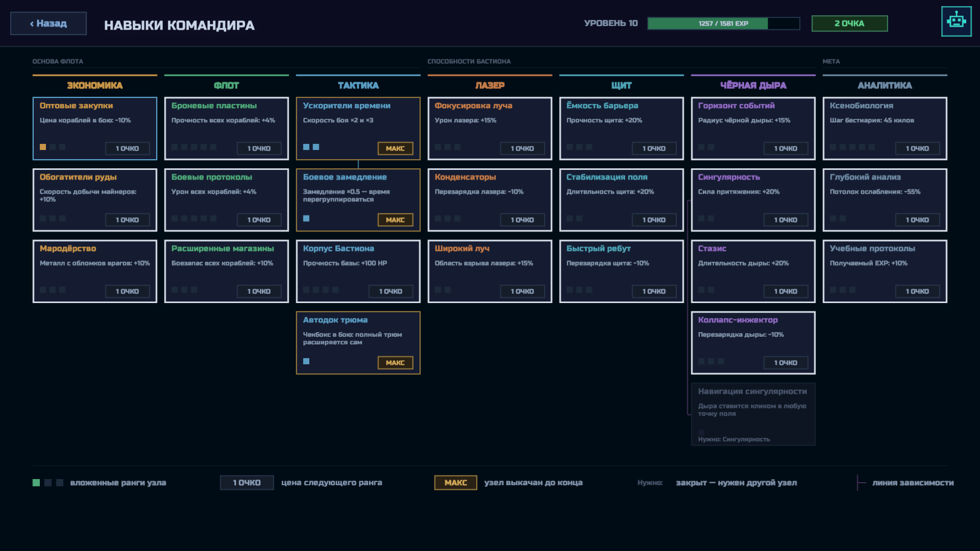Click the Учебные протоколы skill title
Screen dimensions: 980x551
click(872, 248)
